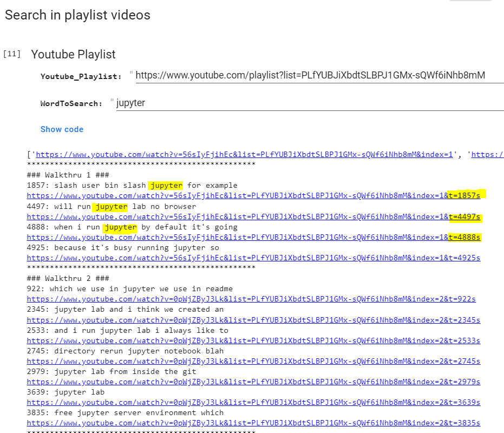Go to the link ending t=2345s
Image resolution: width=504 pixels, height=433 pixels.
(x=253, y=320)
